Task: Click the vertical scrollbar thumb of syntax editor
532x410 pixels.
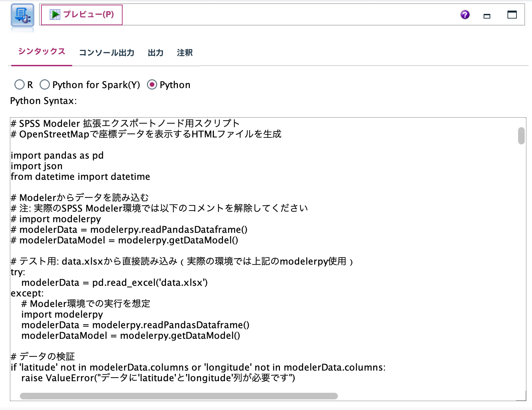Action: (x=521, y=136)
